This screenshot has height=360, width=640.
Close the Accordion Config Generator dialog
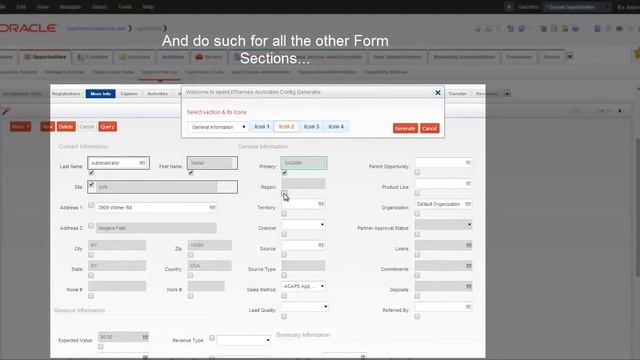[438, 93]
